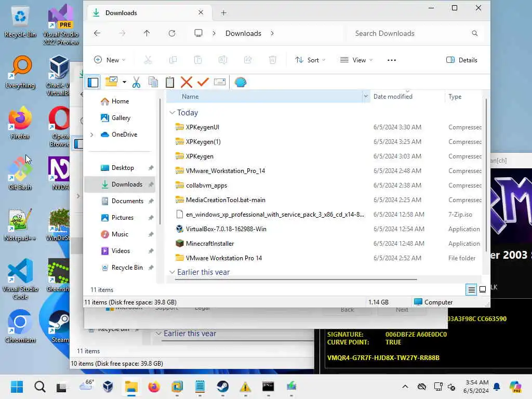Open Firefox from the taskbar
The image size is (532, 399).
154,387
